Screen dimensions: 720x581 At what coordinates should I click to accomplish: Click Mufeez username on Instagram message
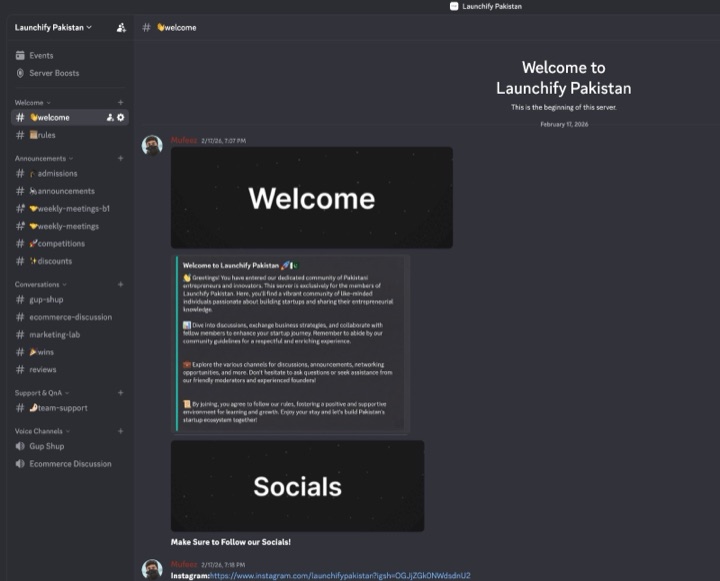tap(184, 564)
